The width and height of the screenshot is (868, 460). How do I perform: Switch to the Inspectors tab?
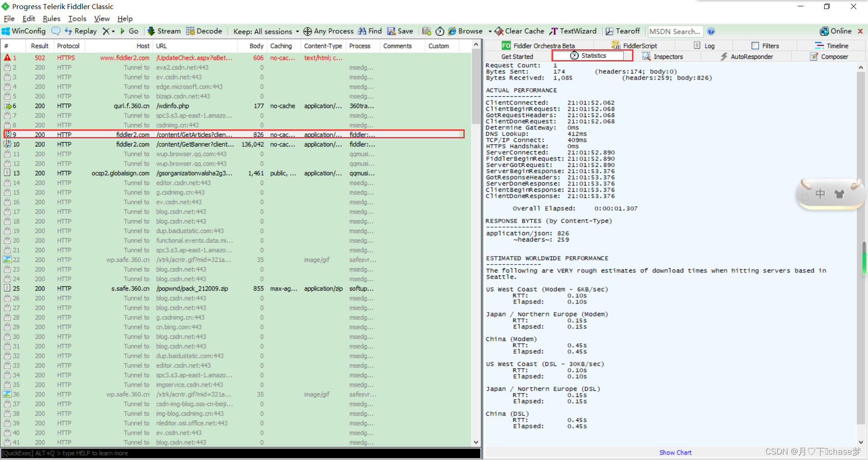click(x=662, y=57)
